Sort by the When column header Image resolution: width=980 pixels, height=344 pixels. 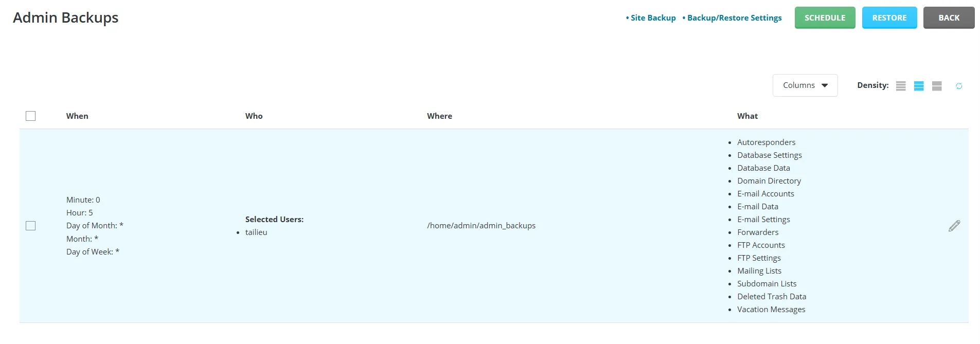pyautogui.click(x=77, y=116)
